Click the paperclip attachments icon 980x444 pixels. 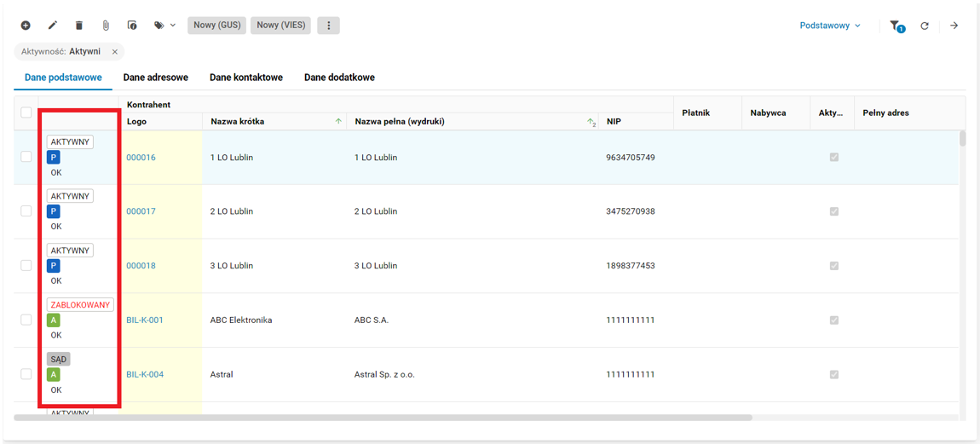(x=106, y=26)
